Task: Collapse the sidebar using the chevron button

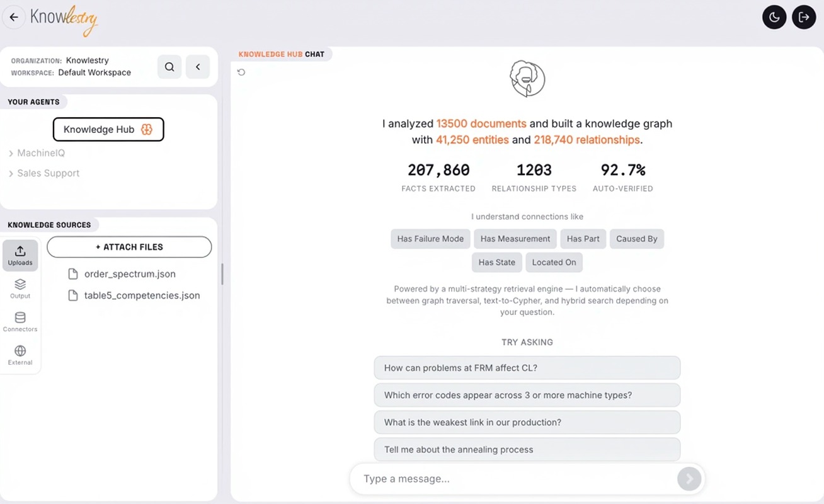Action: click(x=198, y=67)
